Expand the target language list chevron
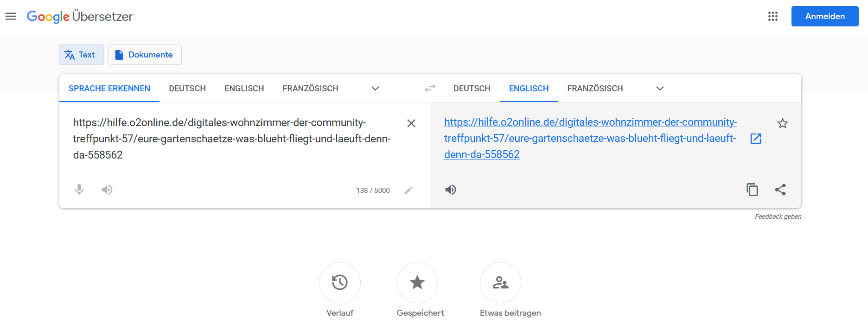This screenshot has width=868, height=325. [660, 89]
